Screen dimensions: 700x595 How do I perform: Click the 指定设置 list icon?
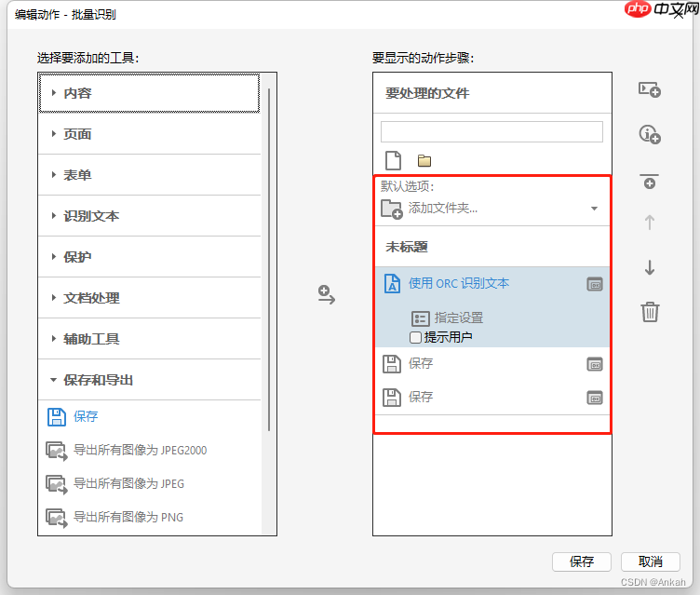420,318
